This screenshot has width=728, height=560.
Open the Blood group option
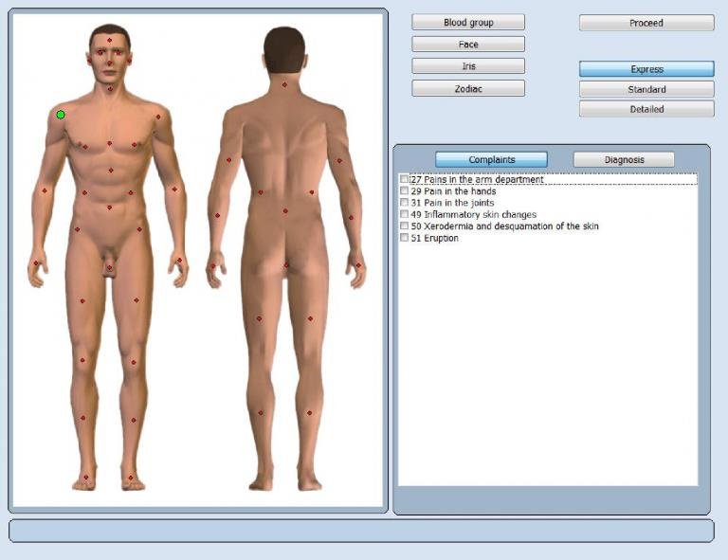[468, 23]
